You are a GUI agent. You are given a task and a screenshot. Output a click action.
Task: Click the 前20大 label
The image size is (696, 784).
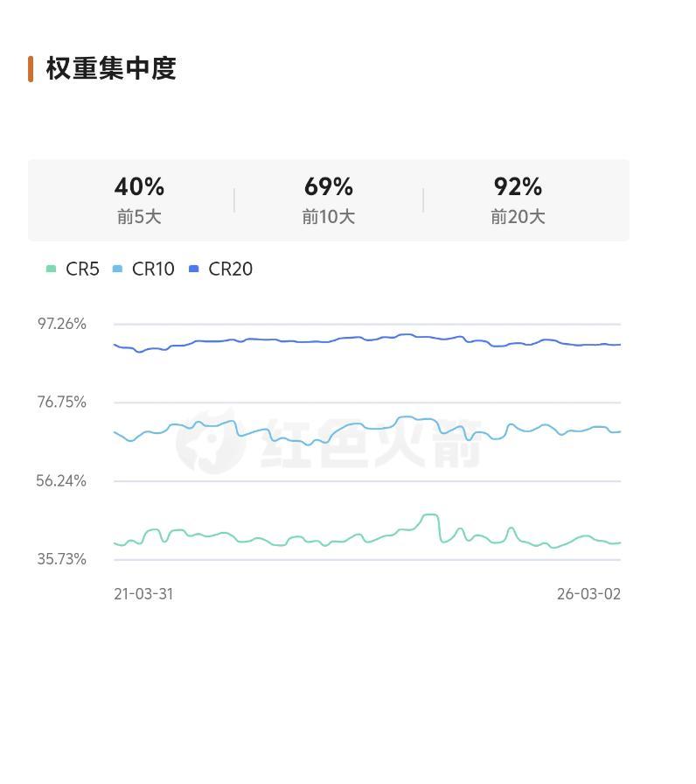518,217
